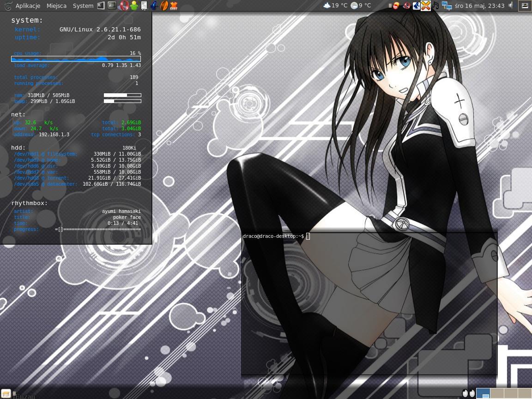Click the show desktop button in top panel

tap(525, 6)
